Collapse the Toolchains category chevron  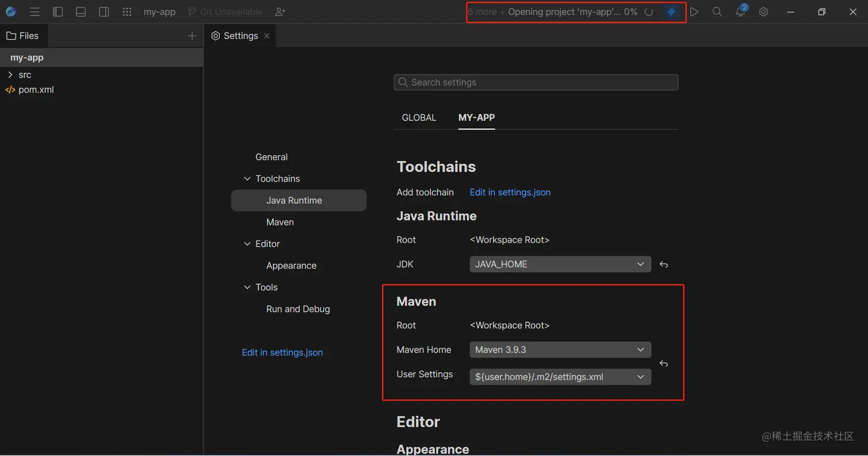pos(247,179)
